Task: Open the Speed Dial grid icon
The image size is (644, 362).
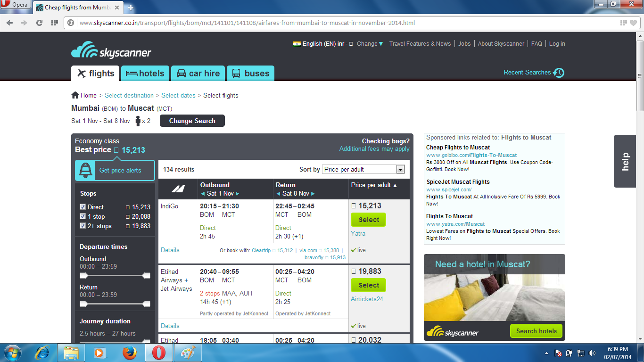Action: click(55, 23)
